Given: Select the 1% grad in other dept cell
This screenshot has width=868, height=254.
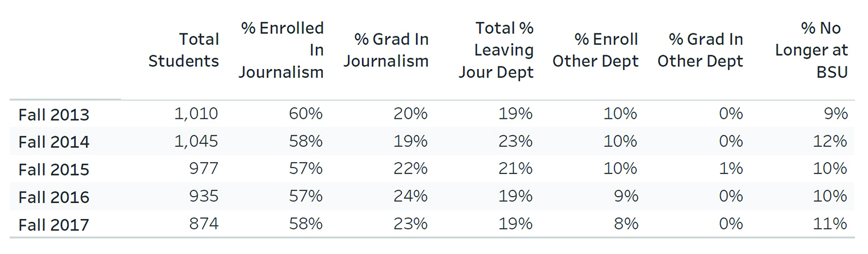Looking at the screenshot, I should coord(731,169).
